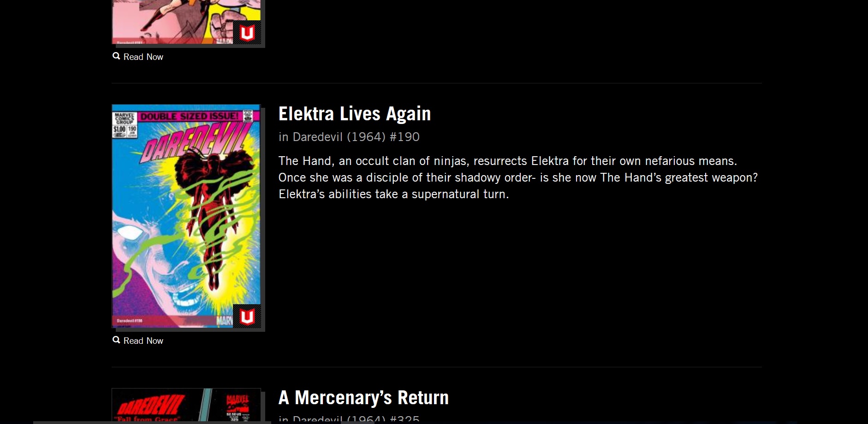Click the Marvel Unlimited badge on Daredevil #190 cover
Screen dimensions: 868x424
[247, 316]
